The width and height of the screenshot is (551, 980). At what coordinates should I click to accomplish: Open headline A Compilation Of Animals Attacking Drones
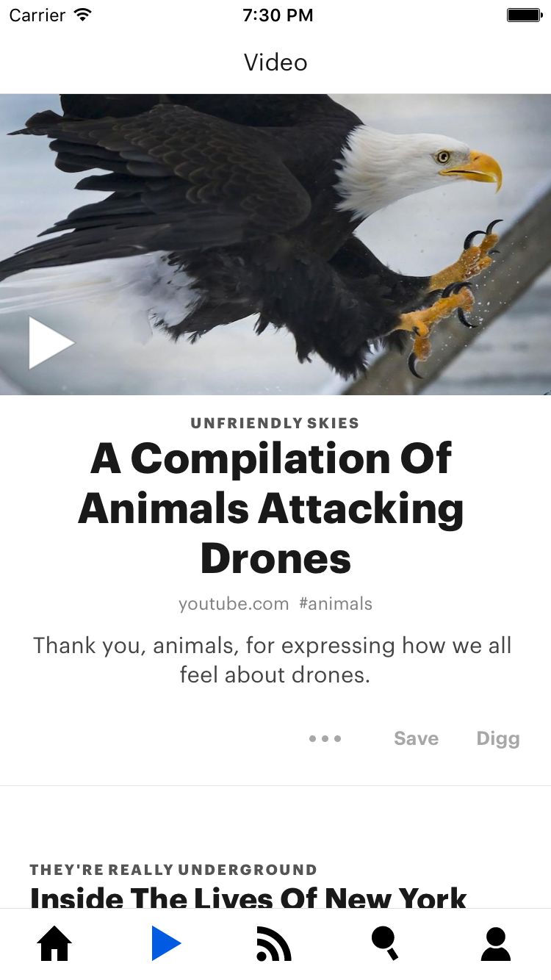(271, 508)
